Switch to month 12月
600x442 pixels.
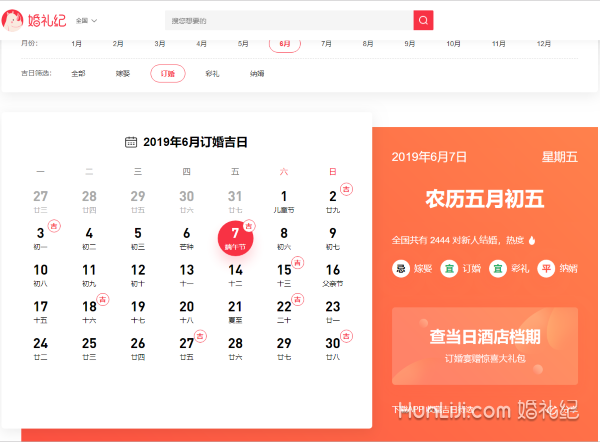pos(544,44)
